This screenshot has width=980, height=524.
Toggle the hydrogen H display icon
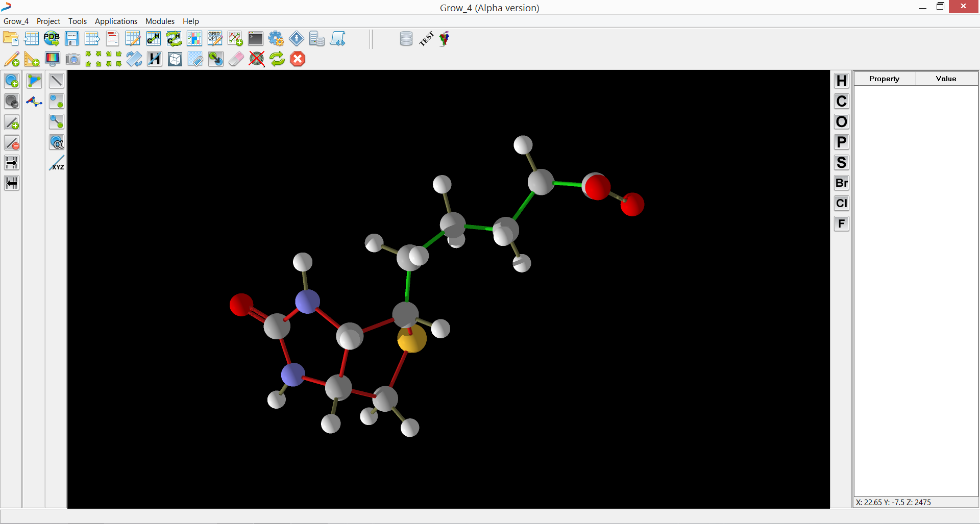[x=155, y=59]
